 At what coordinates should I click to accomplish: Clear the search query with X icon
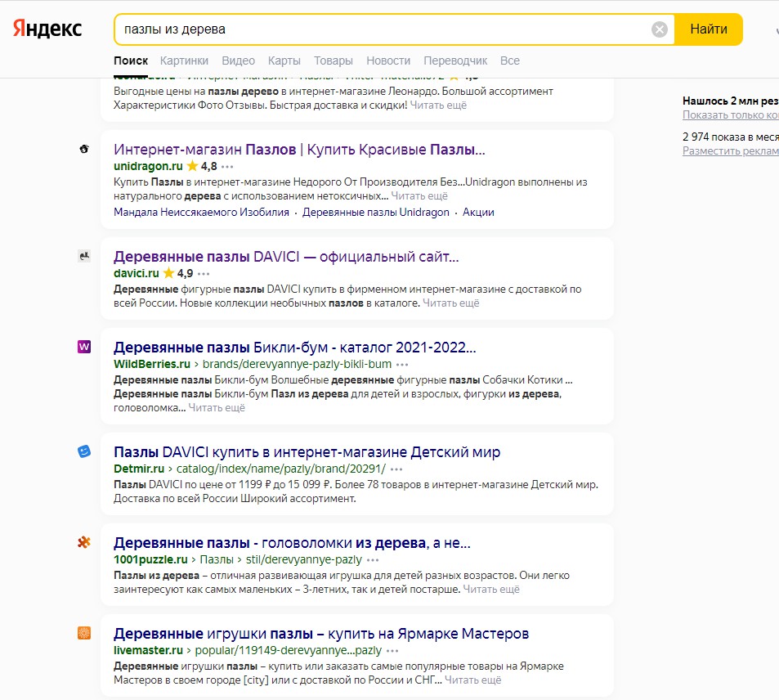660,29
